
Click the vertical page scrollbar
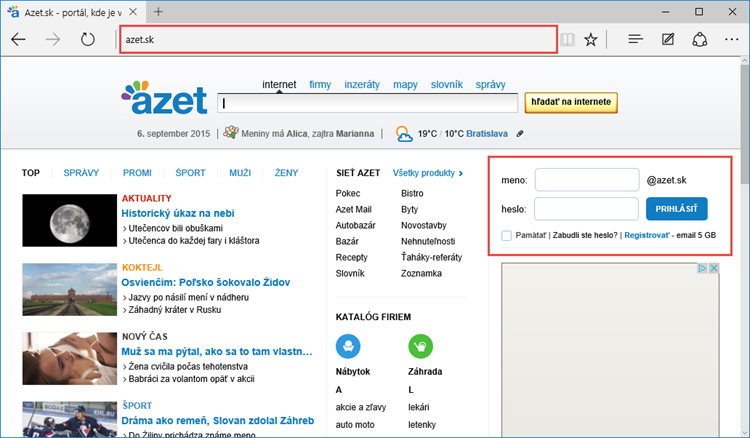pos(743,250)
